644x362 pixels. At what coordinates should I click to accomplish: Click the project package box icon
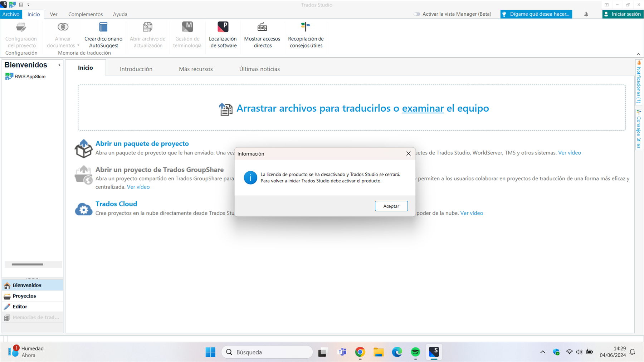pyautogui.click(x=83, y=148)
